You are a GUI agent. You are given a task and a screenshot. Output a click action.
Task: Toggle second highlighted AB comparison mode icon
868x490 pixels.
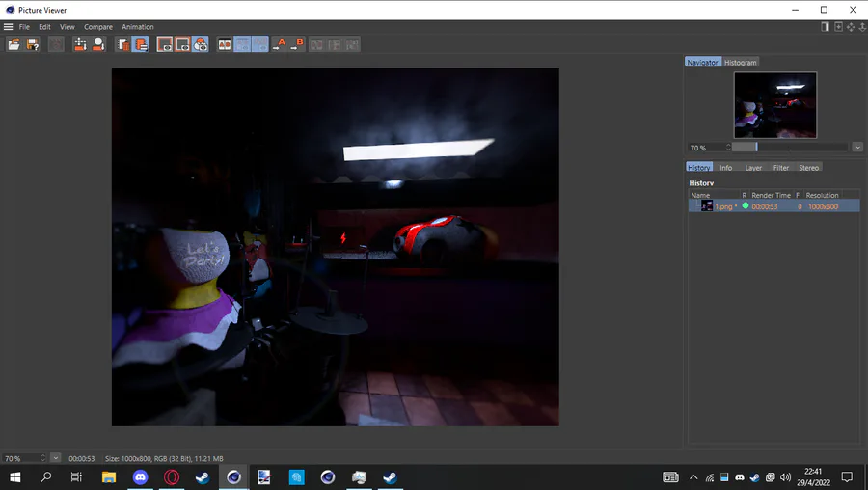click(260, 44)
